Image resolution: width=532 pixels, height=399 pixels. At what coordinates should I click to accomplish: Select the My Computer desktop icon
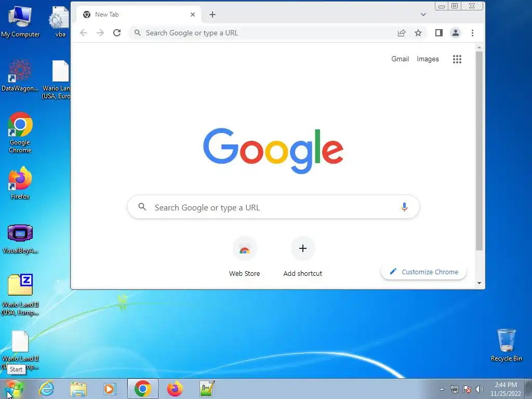click(20, 21)
